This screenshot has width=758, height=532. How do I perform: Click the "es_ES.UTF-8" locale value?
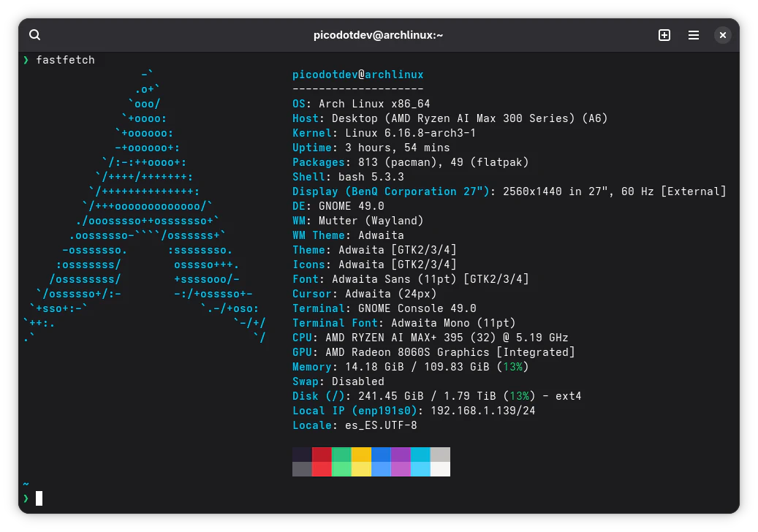(381, 425)
